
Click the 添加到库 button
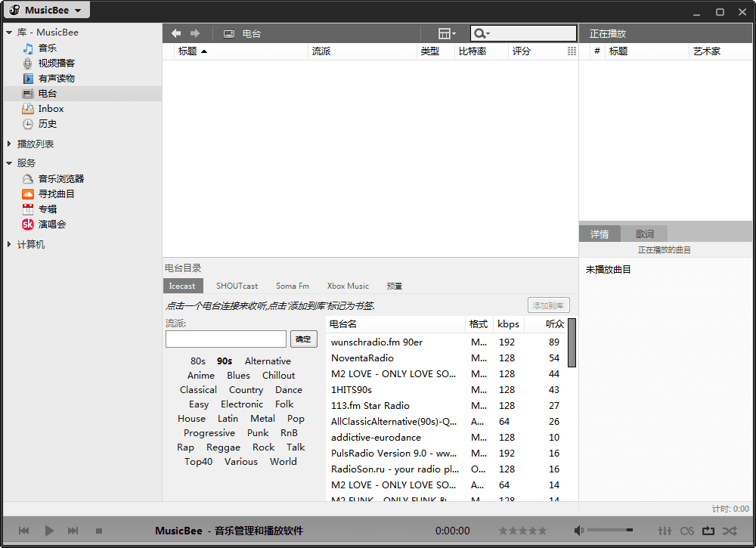pos(549,305)
